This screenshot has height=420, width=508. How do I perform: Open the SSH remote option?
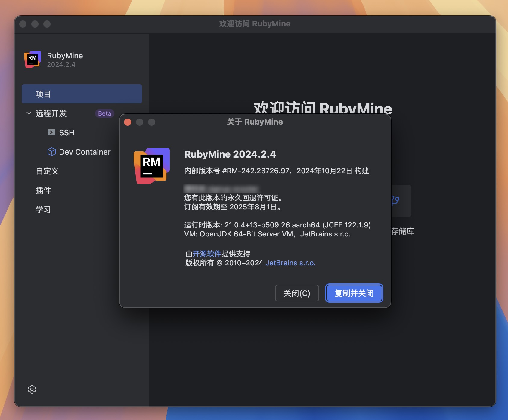point(67,133)
